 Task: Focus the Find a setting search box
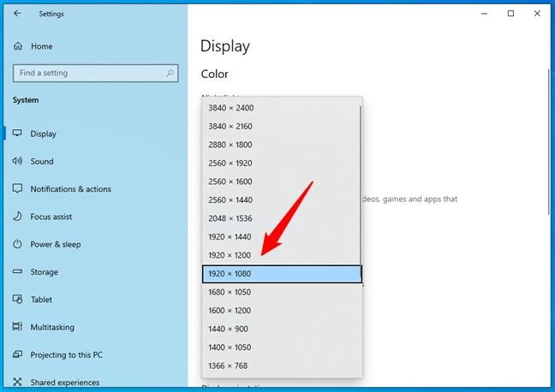click(x=96, y=74)
